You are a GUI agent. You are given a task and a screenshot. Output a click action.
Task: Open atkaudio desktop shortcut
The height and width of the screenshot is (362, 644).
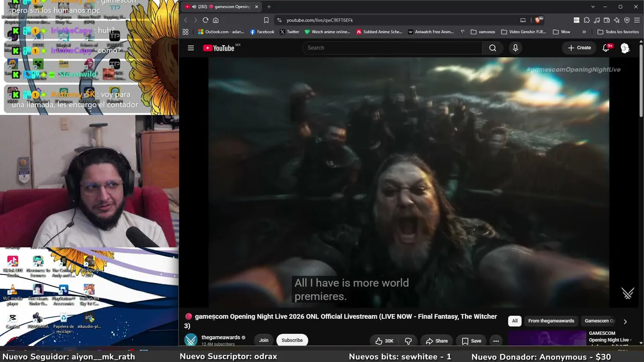pyautogui.click(x=89, y=321)
